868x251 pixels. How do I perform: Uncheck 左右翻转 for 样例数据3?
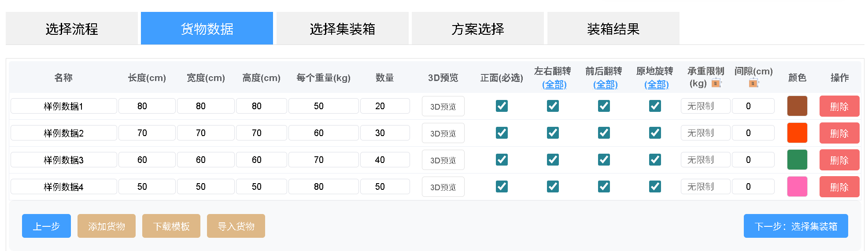pyautogui.click(x=553, y=159)
